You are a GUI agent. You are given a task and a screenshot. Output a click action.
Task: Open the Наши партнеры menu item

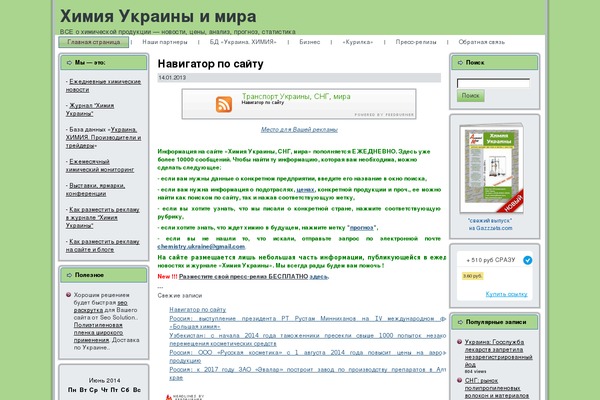[x=165, y=42]
